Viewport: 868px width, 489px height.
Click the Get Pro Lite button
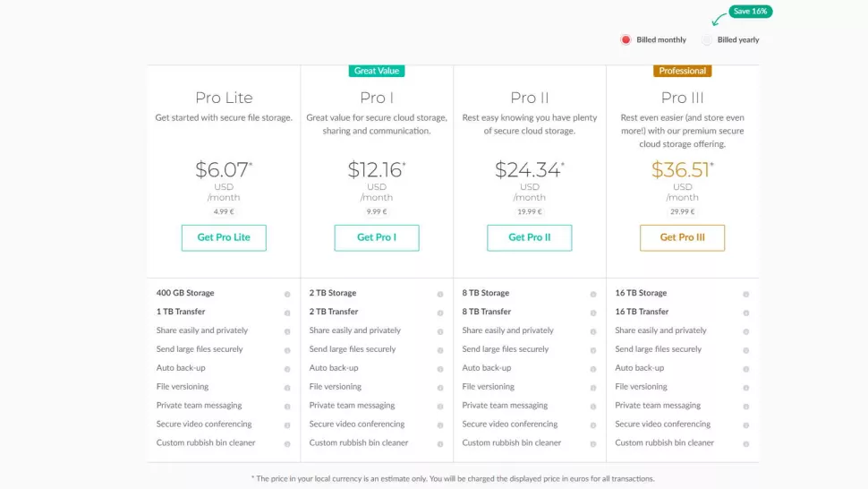click(224, 237)
